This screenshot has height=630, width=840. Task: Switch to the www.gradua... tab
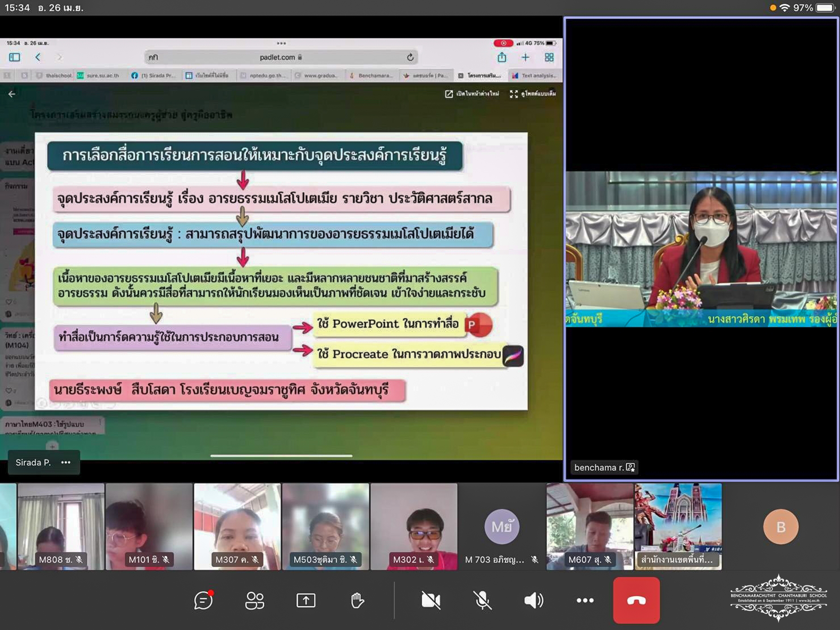[x=317, y=76]
